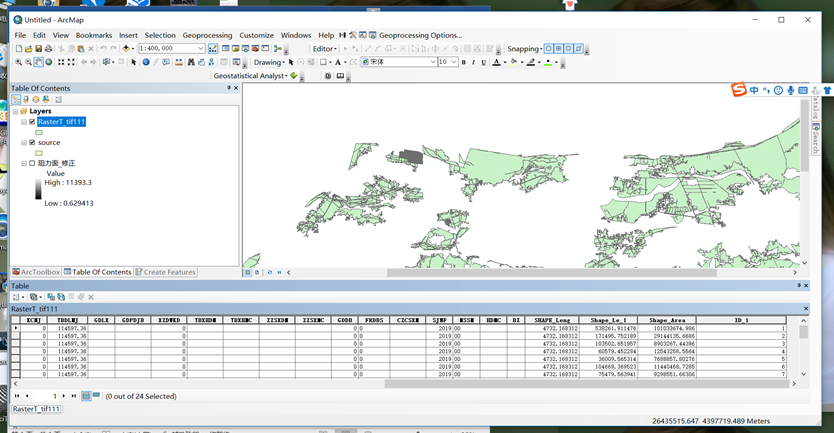The height and width of the screenshot is (433, 834).
Task: Switch TOC to List By Visibility
Action: coord(36,99)
